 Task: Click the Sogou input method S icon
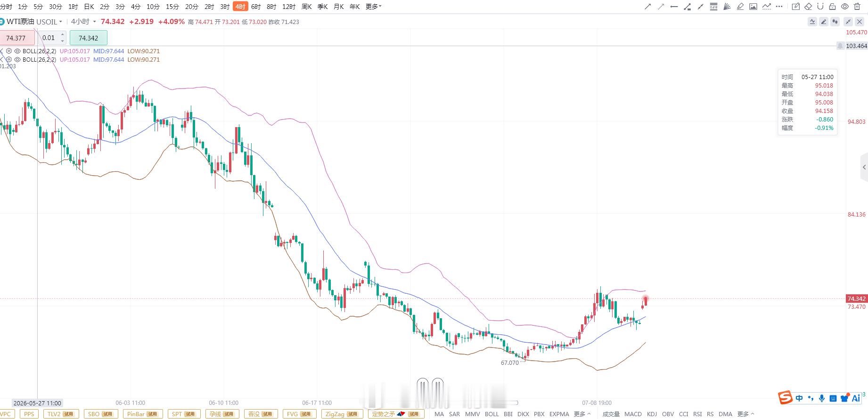click(785, 398)
